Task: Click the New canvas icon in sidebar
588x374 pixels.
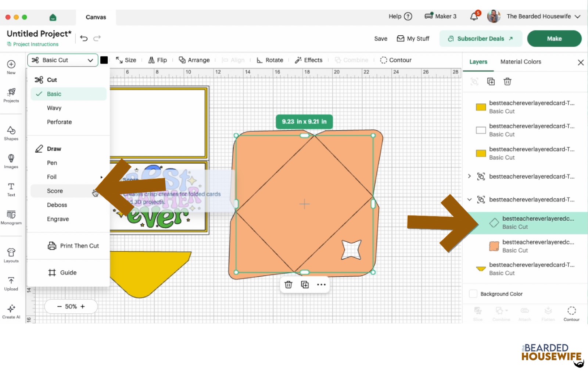Action: 11,67
